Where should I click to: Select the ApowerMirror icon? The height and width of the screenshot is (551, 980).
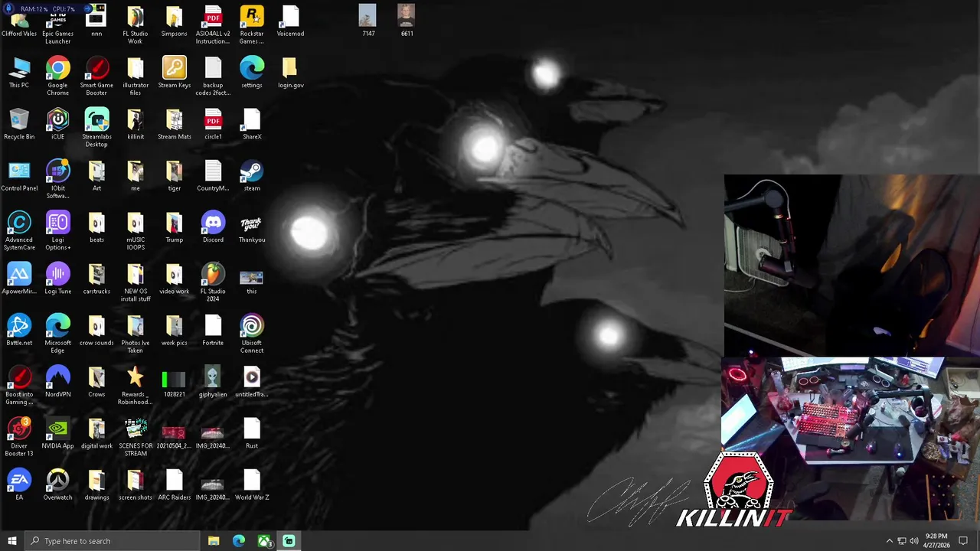[x=19, y=279]
